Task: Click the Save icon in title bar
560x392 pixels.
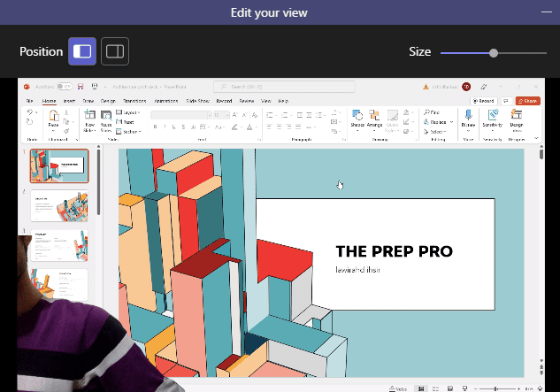Action: coord(81,87)
